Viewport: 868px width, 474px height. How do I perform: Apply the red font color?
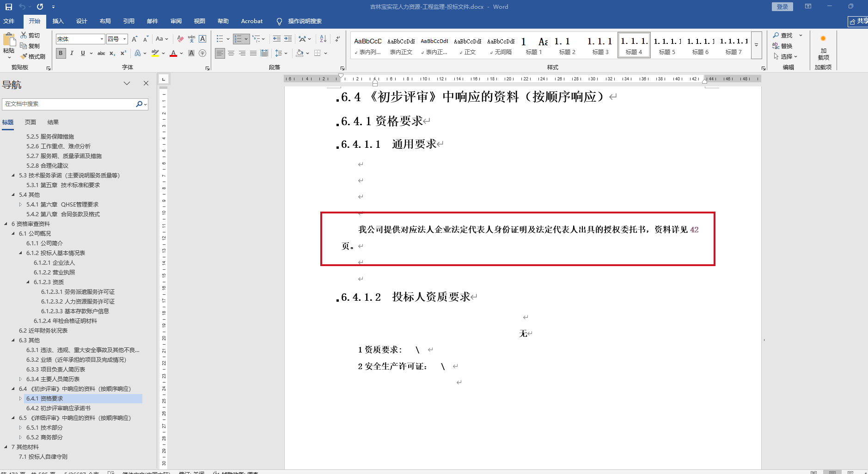click(173, 54)
